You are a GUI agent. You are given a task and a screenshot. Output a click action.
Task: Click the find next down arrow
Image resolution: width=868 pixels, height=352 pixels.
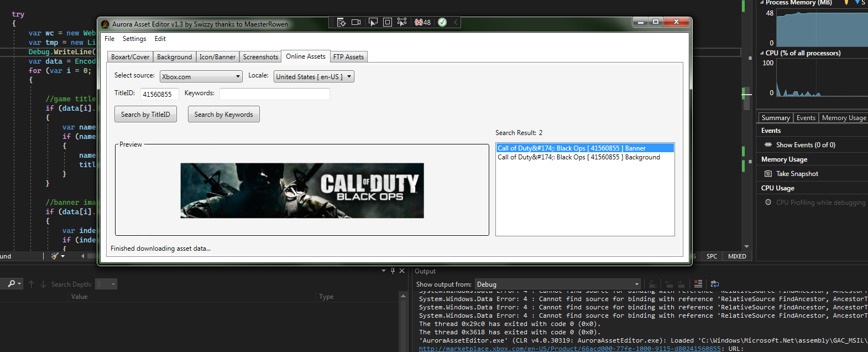pyautogui.click(x=43, y=284)
